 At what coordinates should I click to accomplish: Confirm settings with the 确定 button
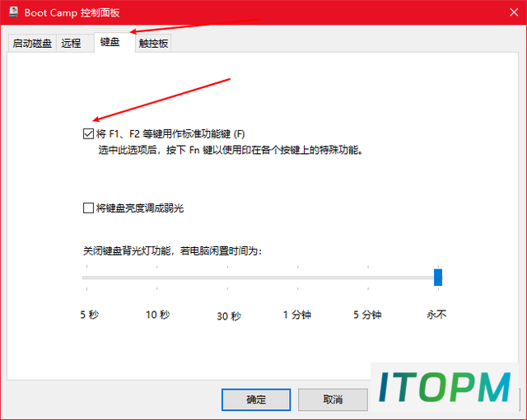tap(256, 399)
